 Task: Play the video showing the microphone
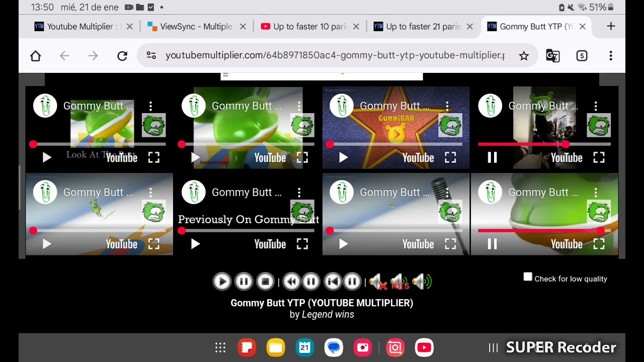(x=344, y=244)
